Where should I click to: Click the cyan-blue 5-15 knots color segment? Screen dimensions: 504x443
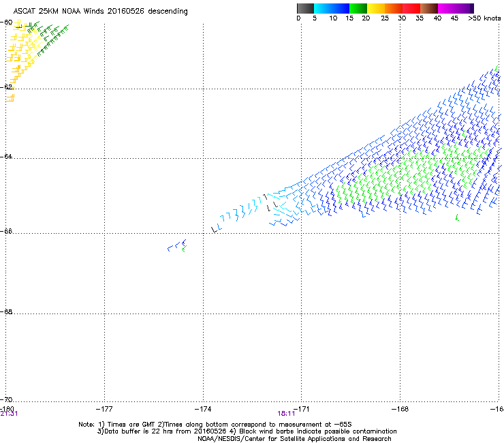[x=332, y=8]
